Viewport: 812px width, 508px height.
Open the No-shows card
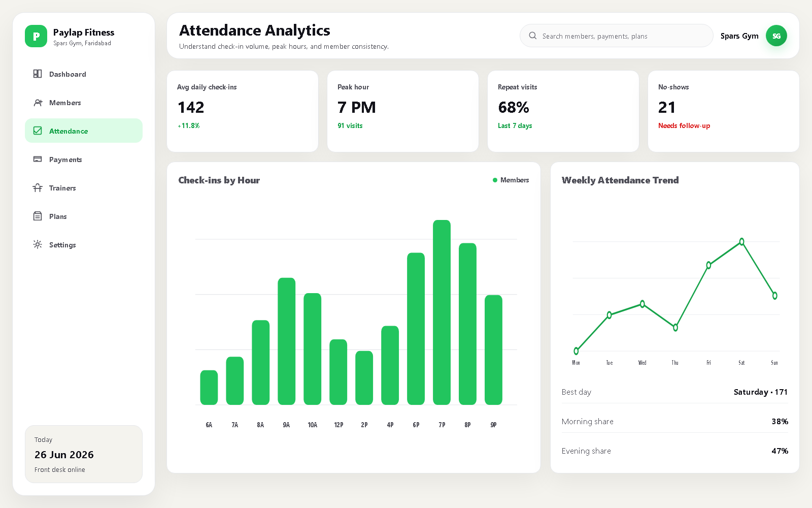[x=724, y=111]
